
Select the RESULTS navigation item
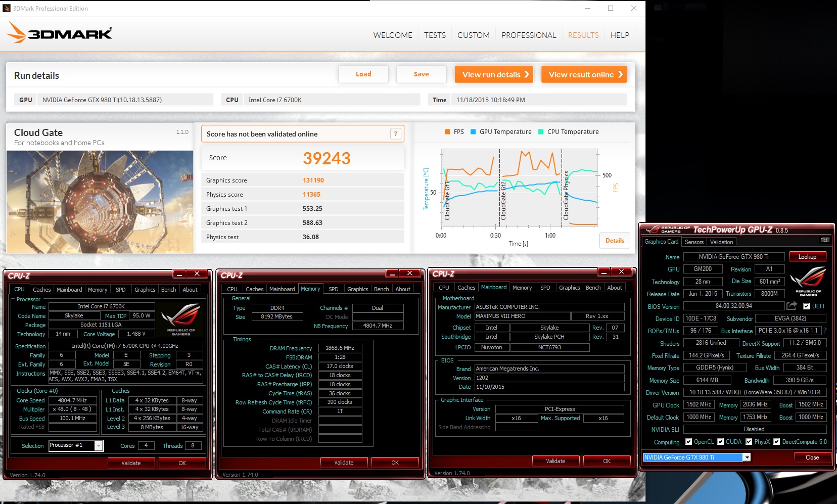coord(583,35)
